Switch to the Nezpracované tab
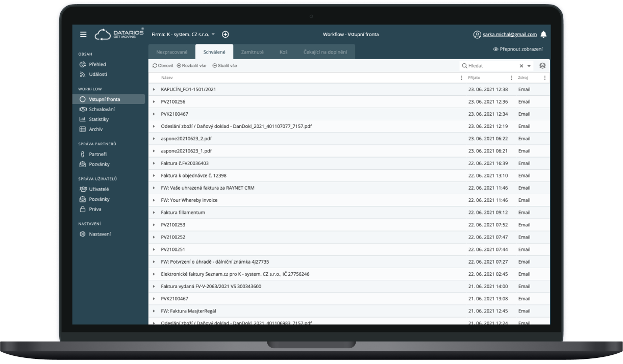The image size is (623, 364). [x=172, y=52]
